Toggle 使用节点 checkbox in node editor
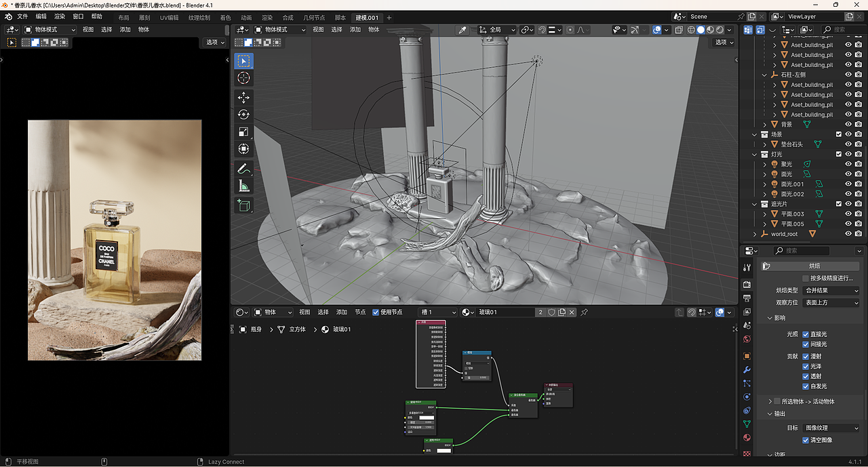This screenshot has width=868, height=467. point(376,312)
